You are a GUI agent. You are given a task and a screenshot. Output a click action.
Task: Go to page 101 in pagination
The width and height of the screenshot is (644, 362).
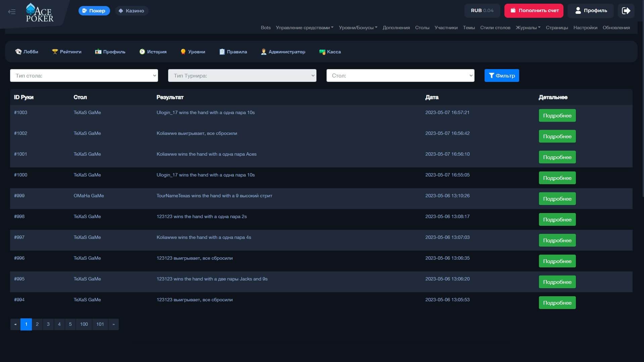[x=100, y=324]
